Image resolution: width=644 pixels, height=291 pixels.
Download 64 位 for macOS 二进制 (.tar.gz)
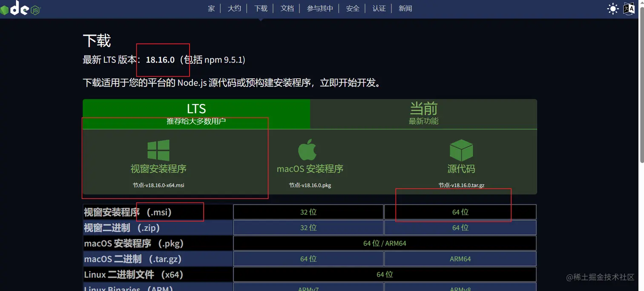point(308,259)
